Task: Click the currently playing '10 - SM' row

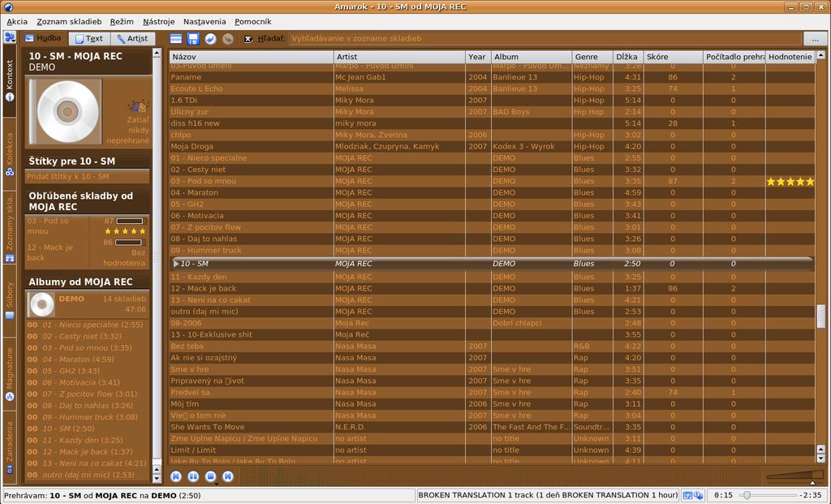Action: point(492,264)
